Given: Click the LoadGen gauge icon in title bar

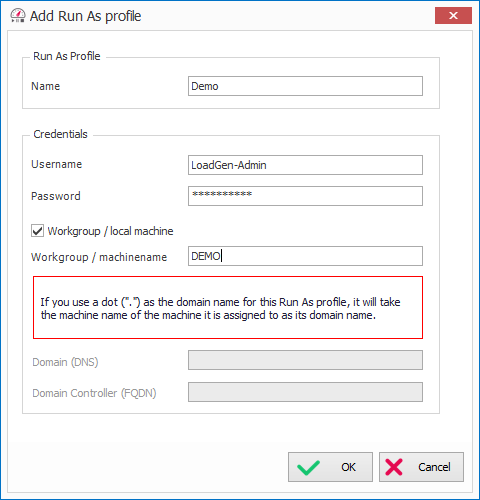Looking at the screenshot, I should 18,16.
